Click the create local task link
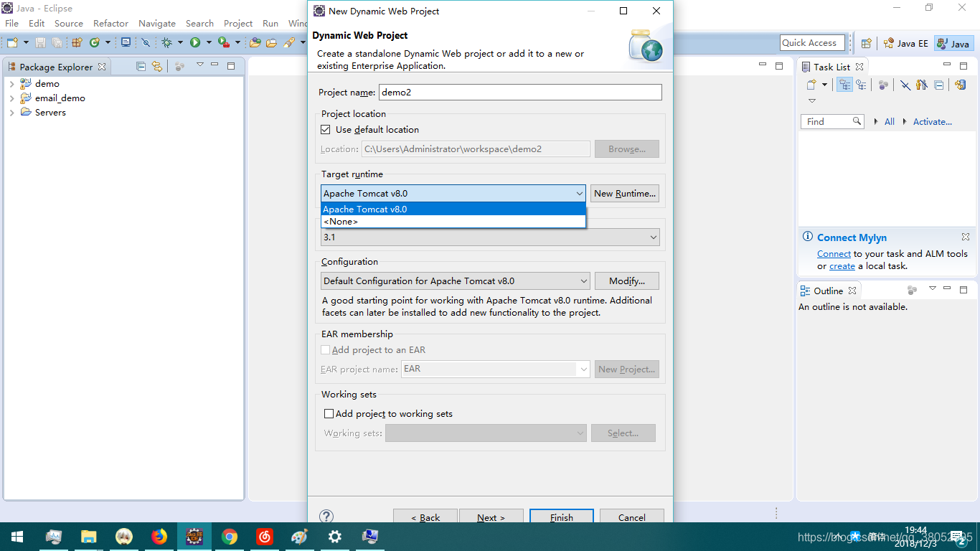This screenshot has width=980, height=551. [842, 265]
